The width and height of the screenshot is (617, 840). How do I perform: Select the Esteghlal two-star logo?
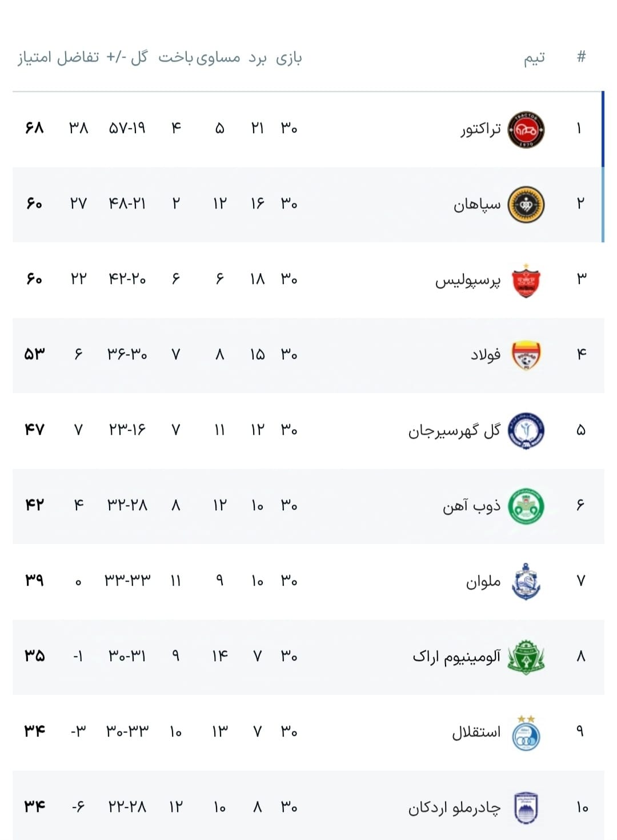tap(526, 733)
